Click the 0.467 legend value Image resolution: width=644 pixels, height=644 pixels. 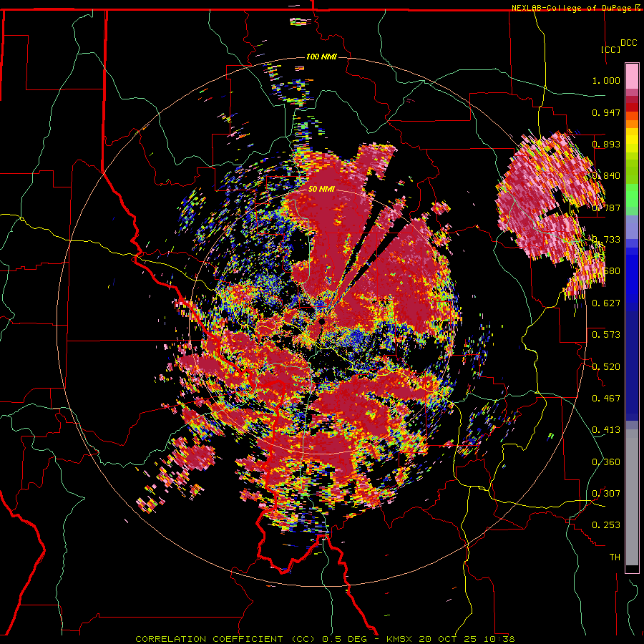click(x=606, y=399)
